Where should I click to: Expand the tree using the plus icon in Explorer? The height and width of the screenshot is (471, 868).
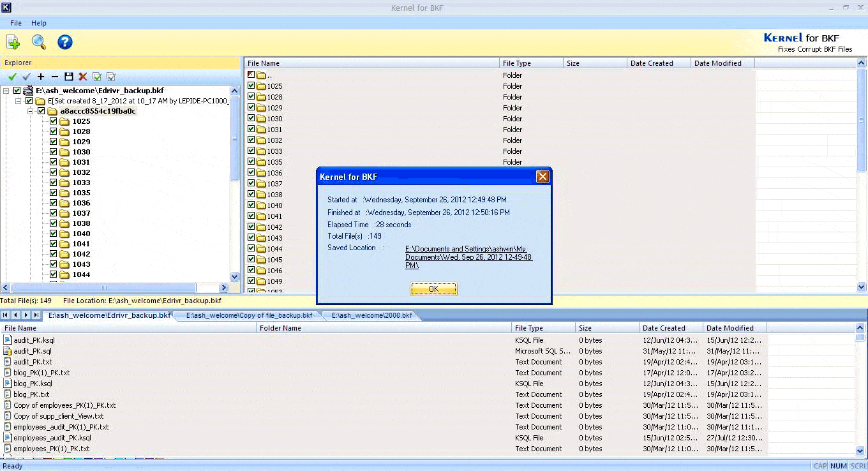pos(41,77)
